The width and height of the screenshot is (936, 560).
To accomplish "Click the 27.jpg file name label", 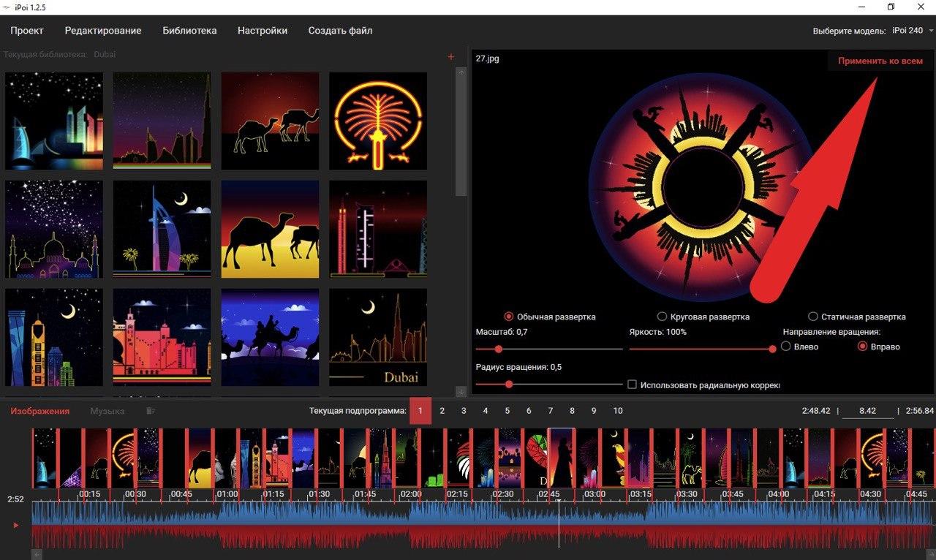I will 488,58.
